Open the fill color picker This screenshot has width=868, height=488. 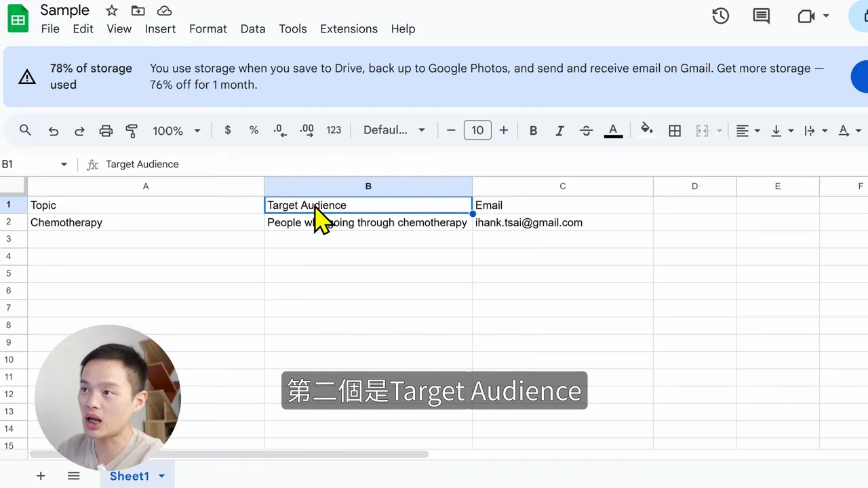click(x=647, y=130)
